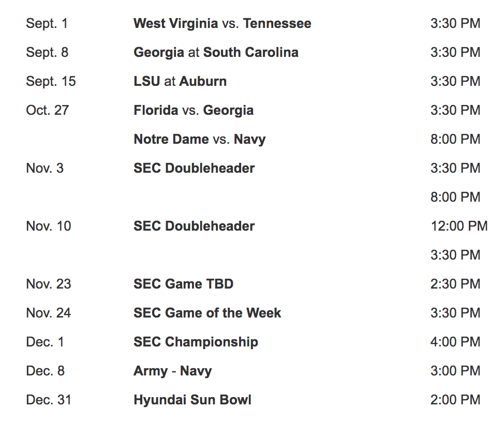Select the LSU at Auburn game
Screen dimensions: 504x423
[x=180, y=81]
